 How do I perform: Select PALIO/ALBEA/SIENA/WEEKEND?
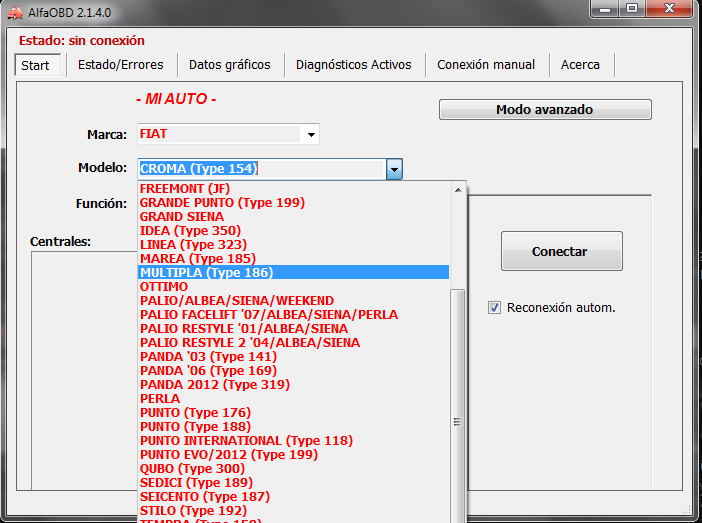[x=293, y=300]
